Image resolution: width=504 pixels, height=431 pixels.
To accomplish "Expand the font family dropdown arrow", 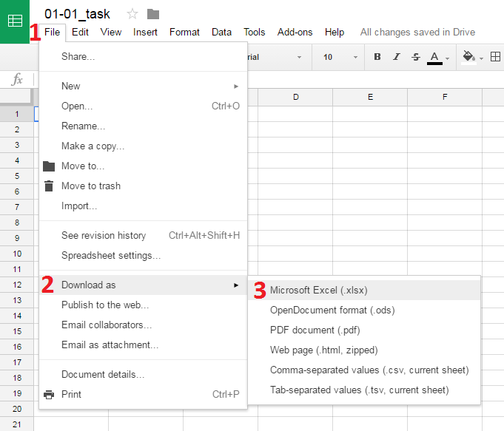I will tap(299, 57).
